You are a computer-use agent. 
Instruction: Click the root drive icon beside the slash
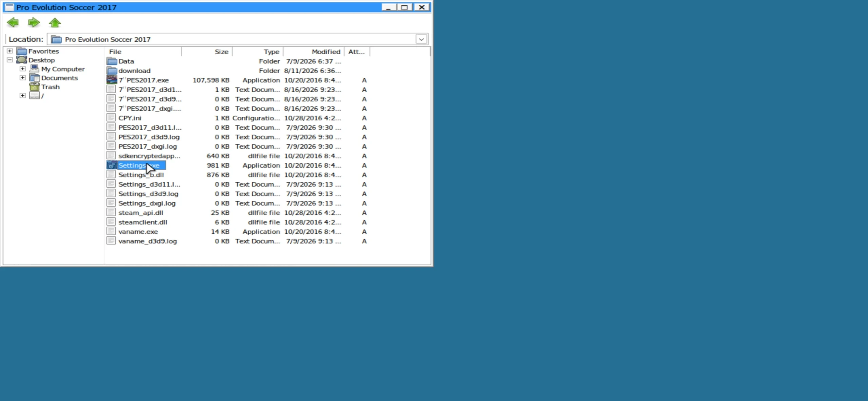35,96
